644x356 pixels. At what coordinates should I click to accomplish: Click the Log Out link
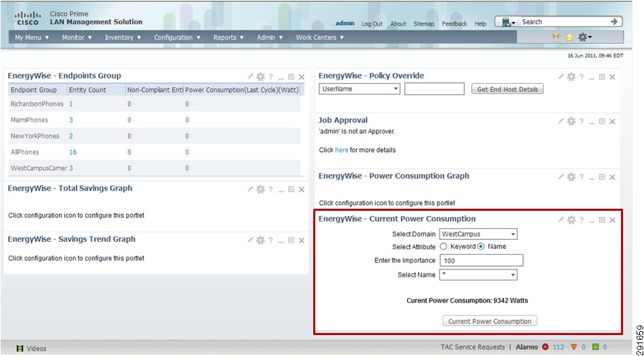click(x=372, y=24)
